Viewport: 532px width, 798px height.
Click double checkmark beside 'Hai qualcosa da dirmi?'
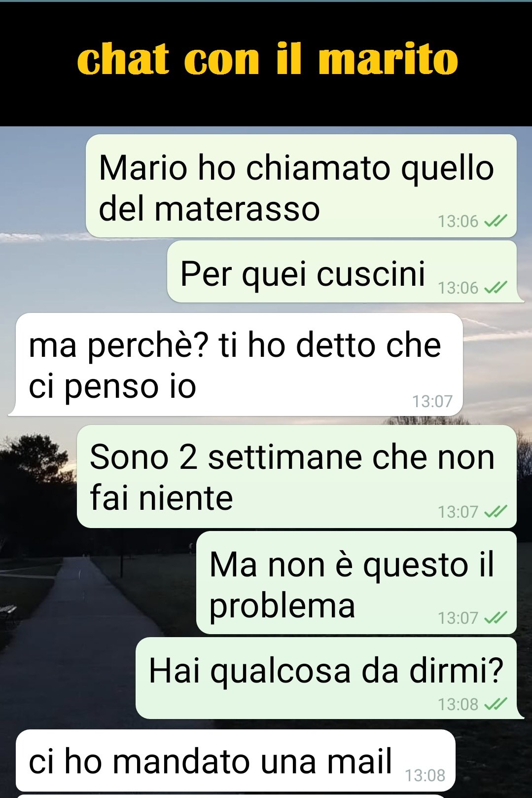pyautogui.click(x=496, y=704)
